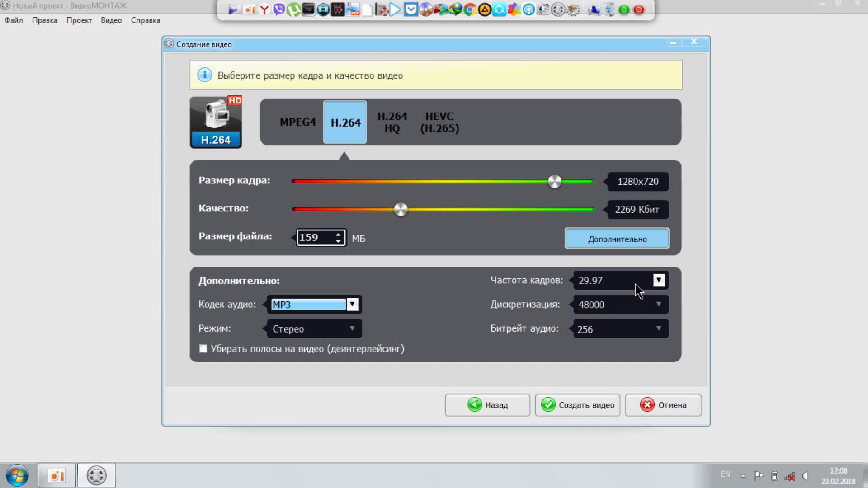Select the H.264 codec tab
Image resolution: width=868 pixels, height=488 pixels.
[345, 122]
